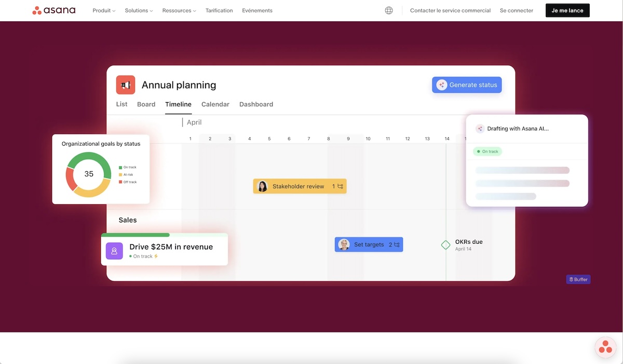
Task: Select the purple goal icon on Drive $25M
Action: point(114,251)
